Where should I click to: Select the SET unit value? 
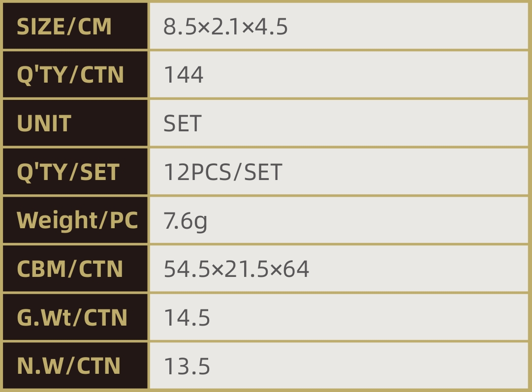click(x=182, y=123)
